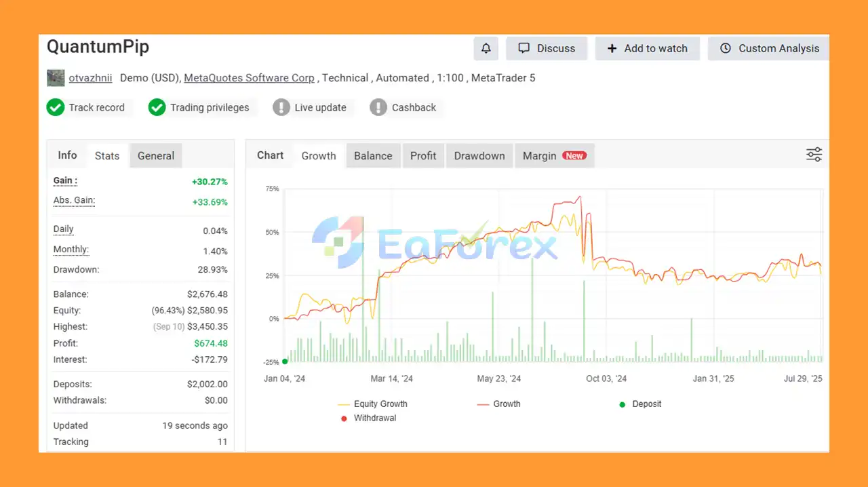Open Custom Analysis
Viewport: 868px width, 487px height.
coord(769,48)
